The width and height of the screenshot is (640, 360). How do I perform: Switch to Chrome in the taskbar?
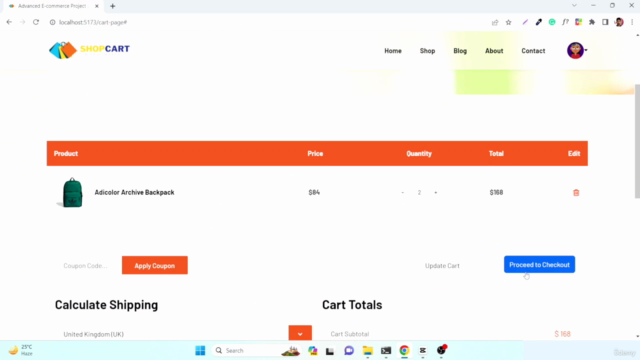point(404,350)
